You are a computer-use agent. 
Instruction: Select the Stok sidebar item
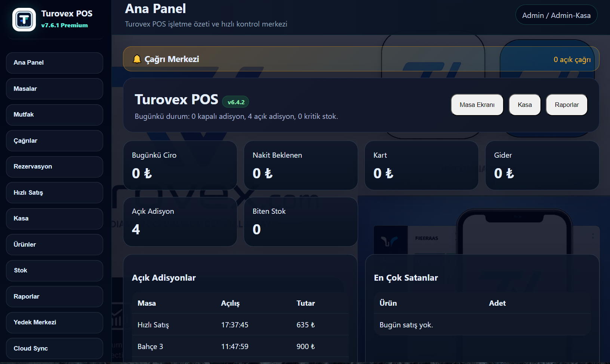tap(55, 271)
